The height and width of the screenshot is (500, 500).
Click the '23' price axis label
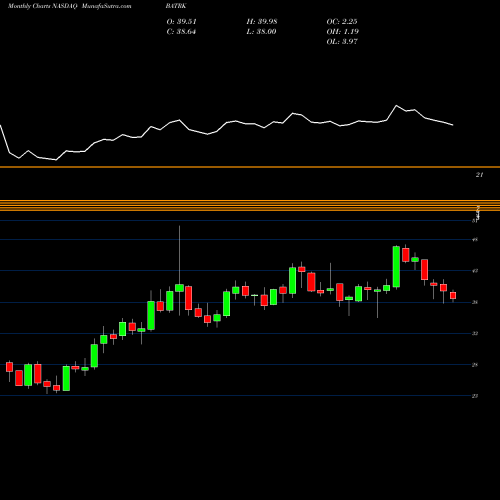pos(475,396)
